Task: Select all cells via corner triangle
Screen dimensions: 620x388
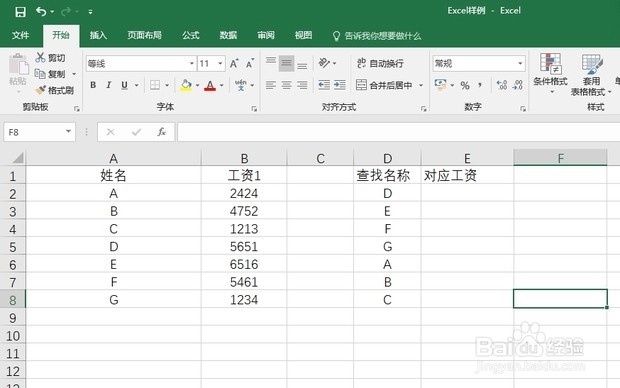Action: 17,158
